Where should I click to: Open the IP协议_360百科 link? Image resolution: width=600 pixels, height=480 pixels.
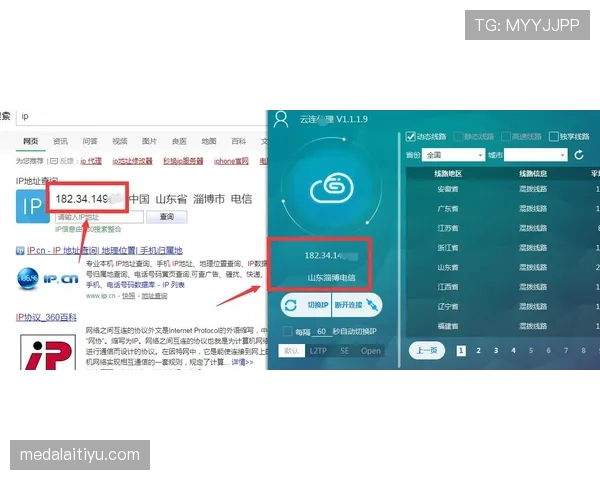(46, 317)
